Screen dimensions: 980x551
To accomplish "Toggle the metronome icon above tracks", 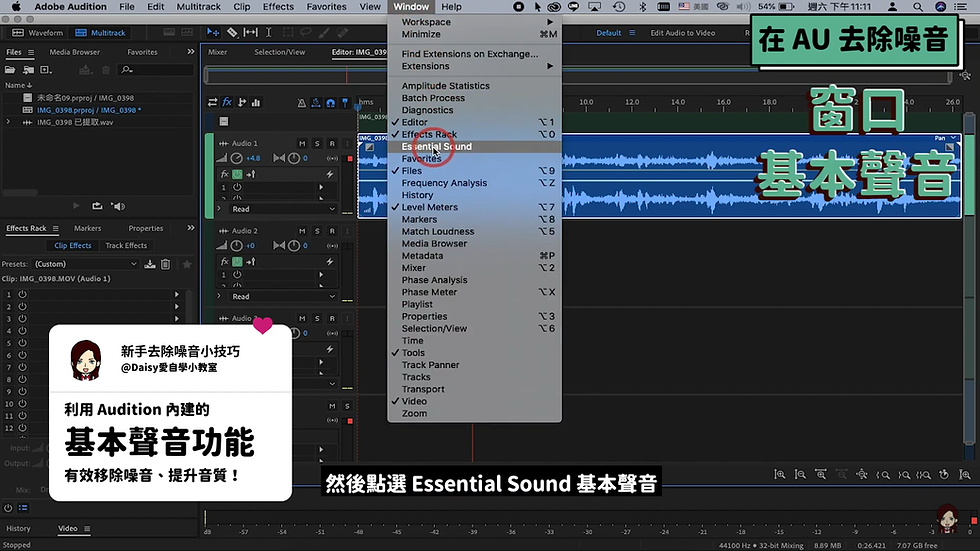I will pos(301,102).
